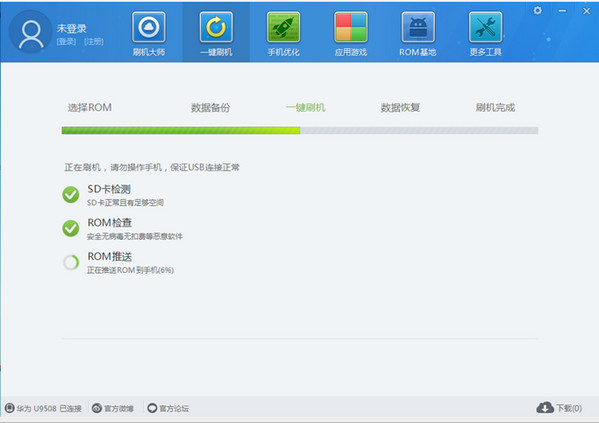The width and height of the screenshot is (599, 423).
Task: Open the 更多工具 wrench icon
Action: pos(485,27)
